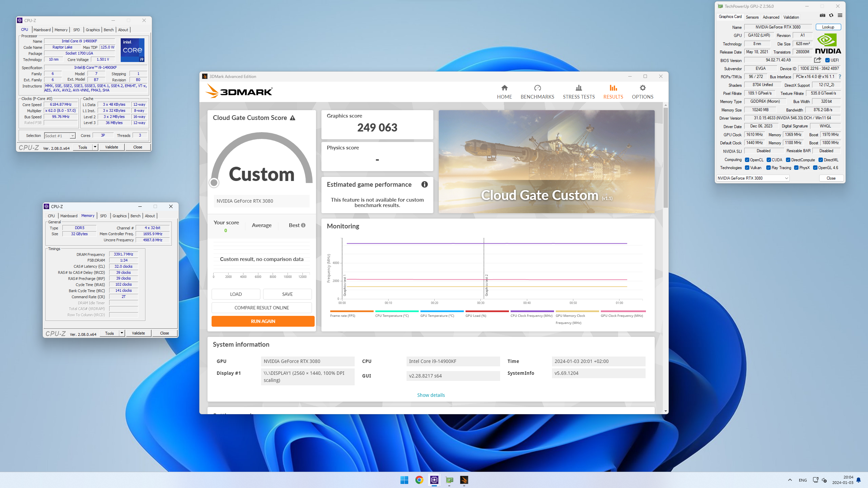
Task: Toggle the OpenCL checkbox
Action: (x=747, y=160)
